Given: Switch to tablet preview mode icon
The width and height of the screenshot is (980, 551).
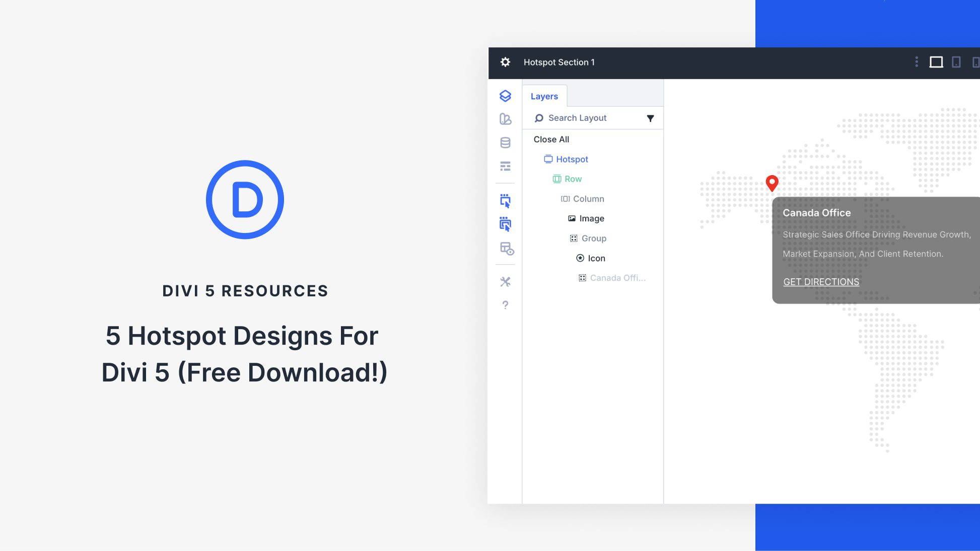Looking at the screenshot, I should [956, 62].
